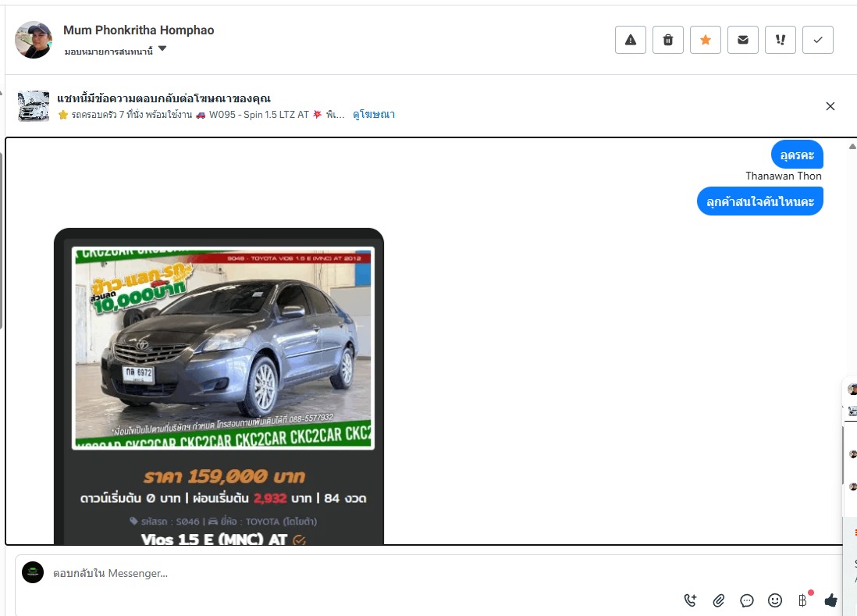Click the ad banner headline text

164,98
